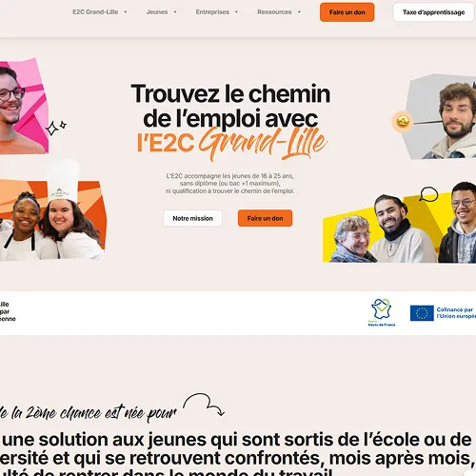The height and width of the screenshot is (476, 476).
Task: Click the European Union flag logo
Action: click(422, 313)
